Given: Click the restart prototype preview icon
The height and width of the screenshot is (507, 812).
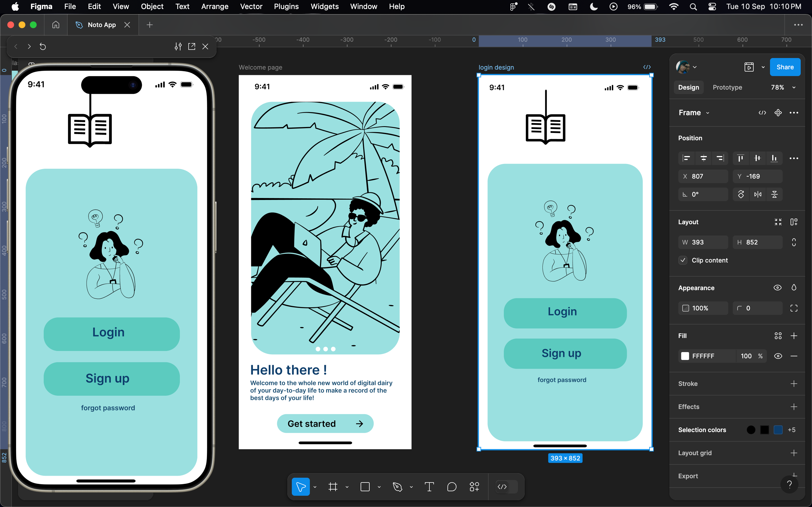Looking at the screenshot, I should (43, 46).
